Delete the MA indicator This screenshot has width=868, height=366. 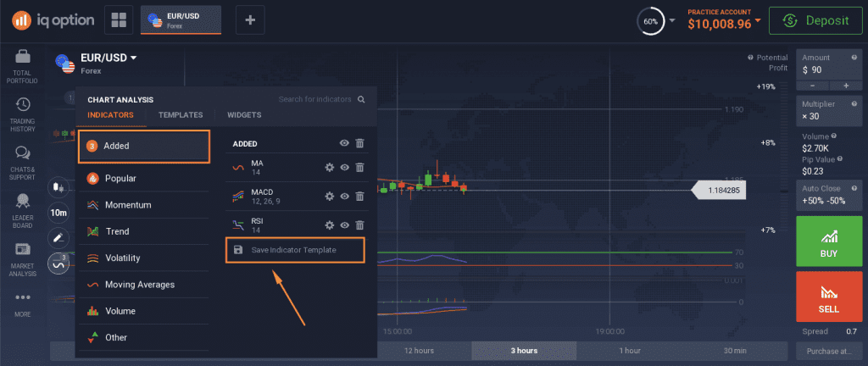tap(359, 167)
